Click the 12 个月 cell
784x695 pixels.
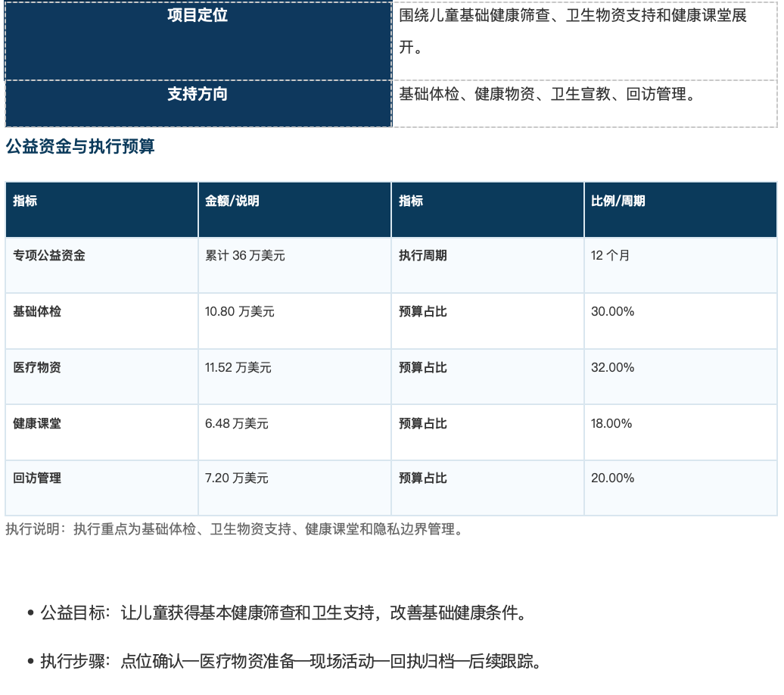point(680,265)
